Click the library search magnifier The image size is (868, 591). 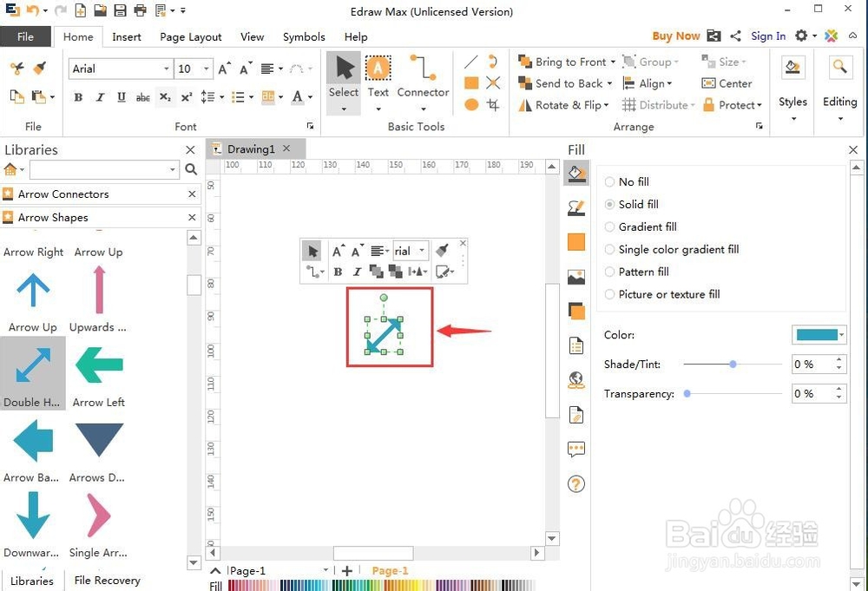point(191,169)
